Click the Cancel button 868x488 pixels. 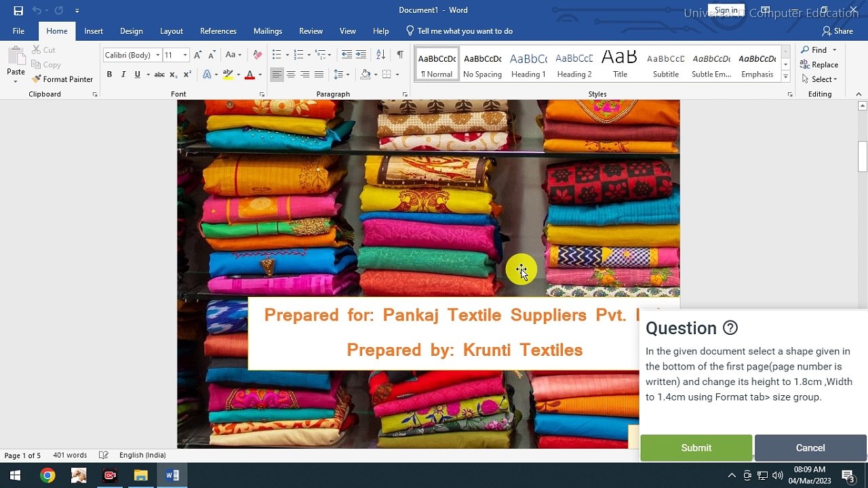810,448
